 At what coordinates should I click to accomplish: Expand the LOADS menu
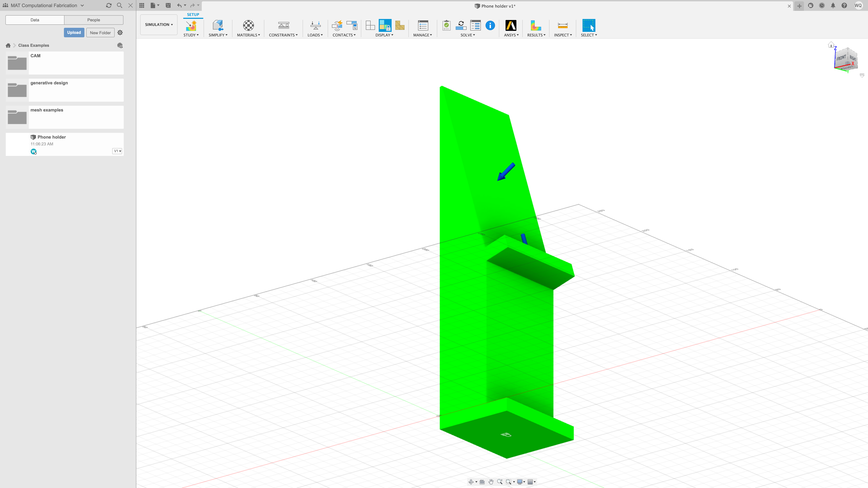315,35
